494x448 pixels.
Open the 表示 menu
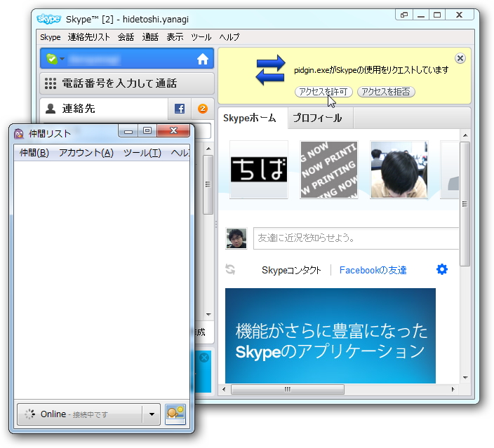[175, 37]
